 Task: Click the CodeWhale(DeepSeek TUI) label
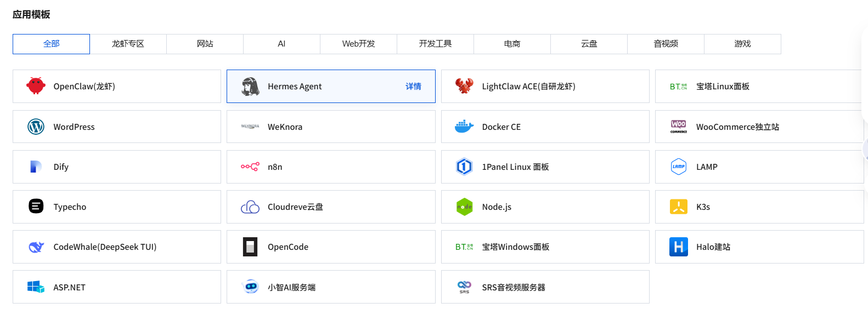105,247
